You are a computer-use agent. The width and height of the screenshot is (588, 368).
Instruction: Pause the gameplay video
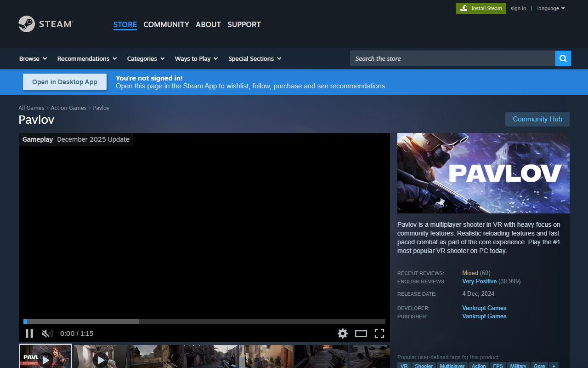pyautogui.click(x=29, y=333)
